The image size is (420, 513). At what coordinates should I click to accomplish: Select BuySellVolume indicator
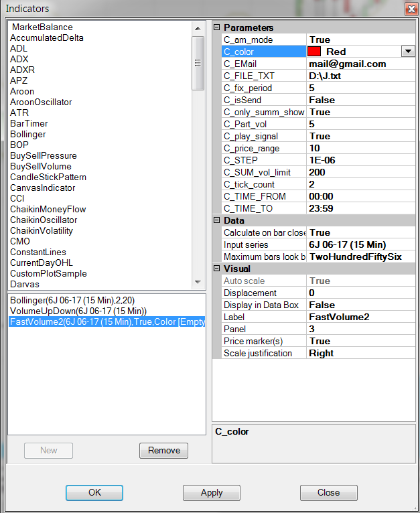click(x=41, y=167)
